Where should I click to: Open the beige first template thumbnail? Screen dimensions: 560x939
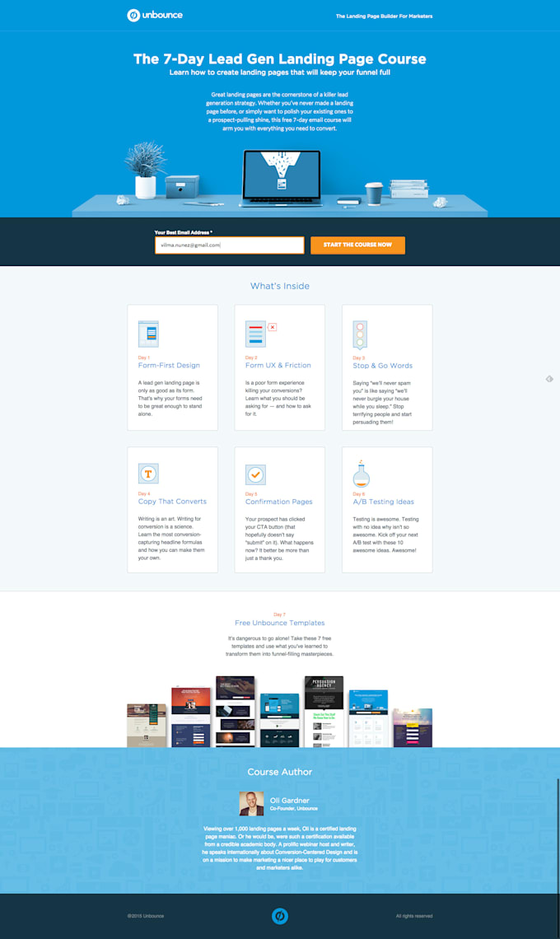tap(147, 725)
